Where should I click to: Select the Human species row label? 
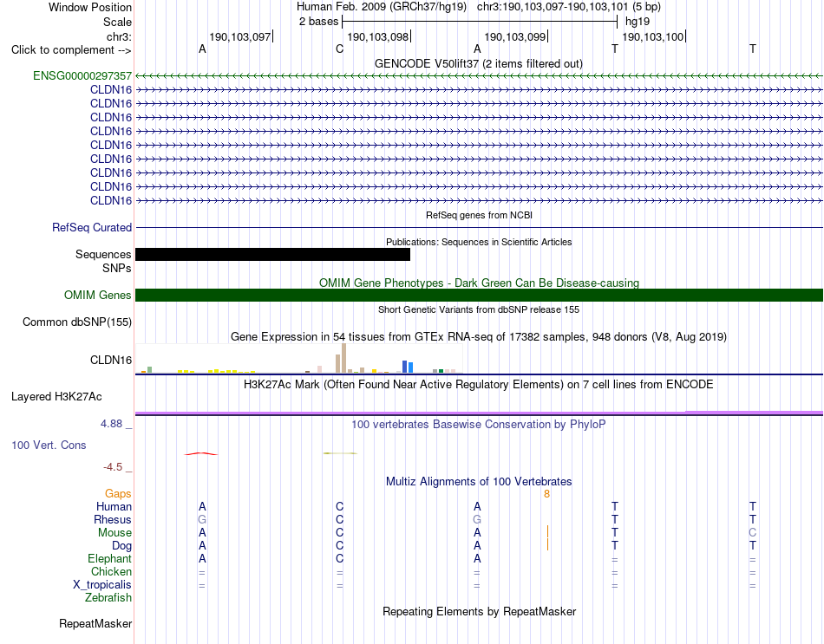(114, 506)
